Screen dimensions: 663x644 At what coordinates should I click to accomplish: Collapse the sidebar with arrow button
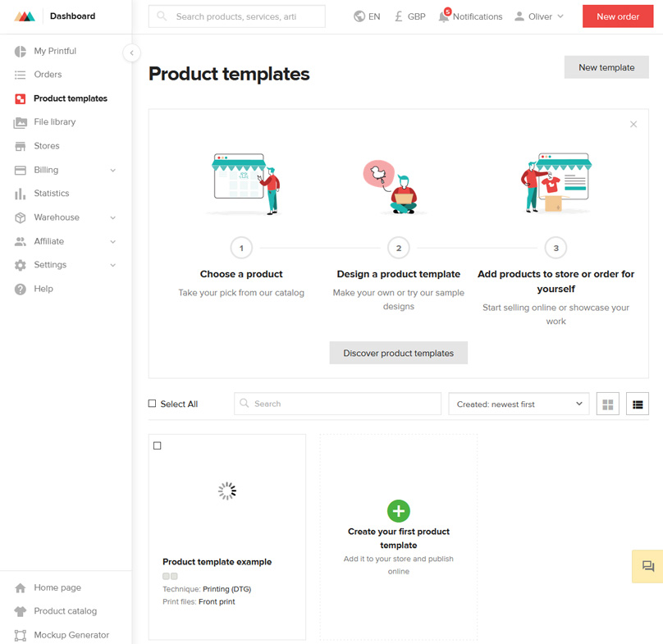pos(131,53)
